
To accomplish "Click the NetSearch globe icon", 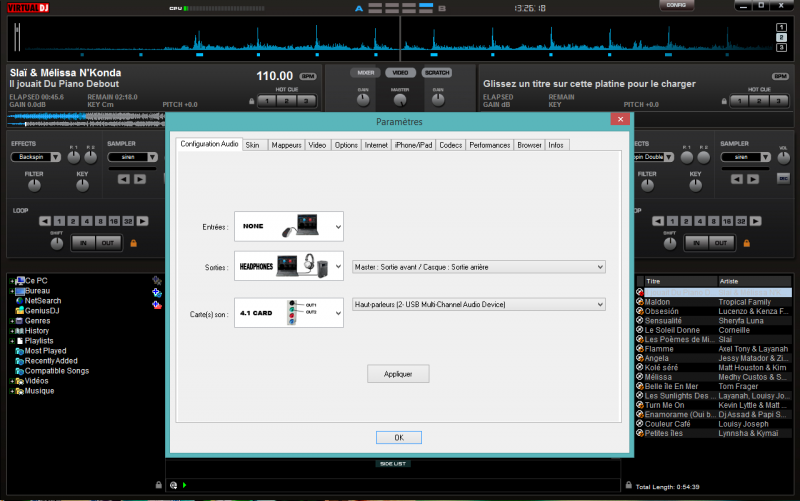I will (x=19, y=300).
